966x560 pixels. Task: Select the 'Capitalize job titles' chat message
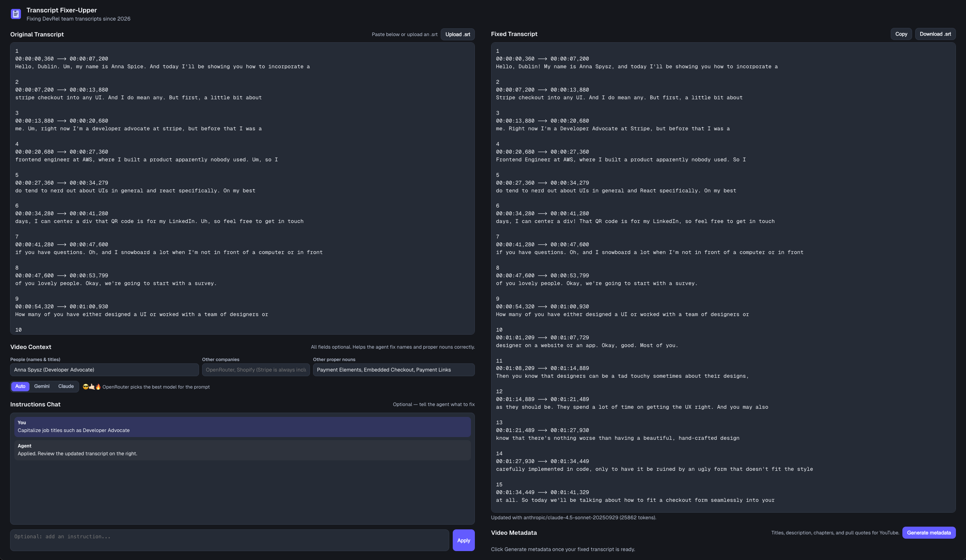242,427
